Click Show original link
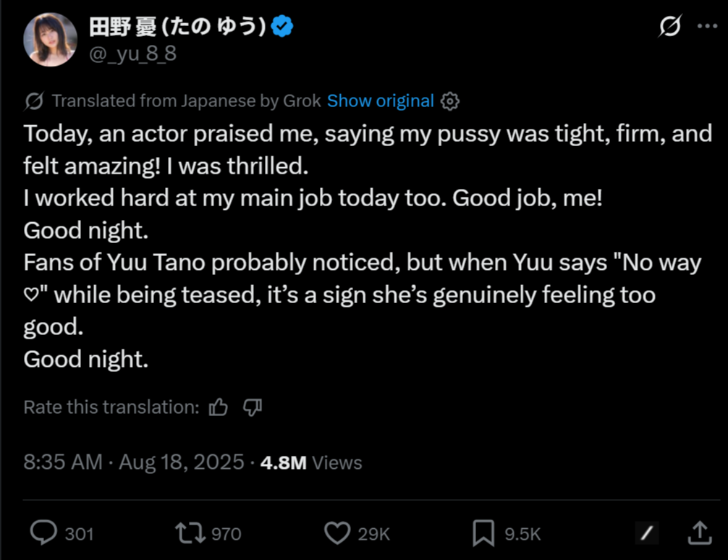The width and height of the screenshot is (728, 560). point(380,101)
